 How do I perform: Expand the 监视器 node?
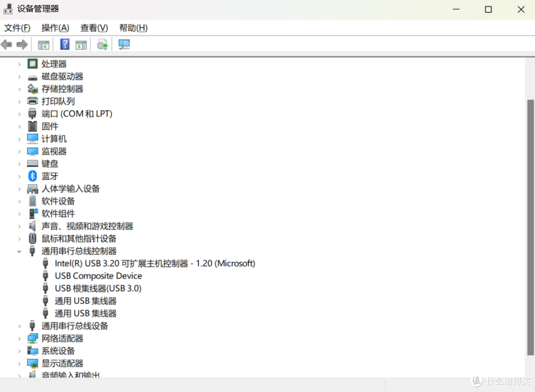tap(19, 151)
